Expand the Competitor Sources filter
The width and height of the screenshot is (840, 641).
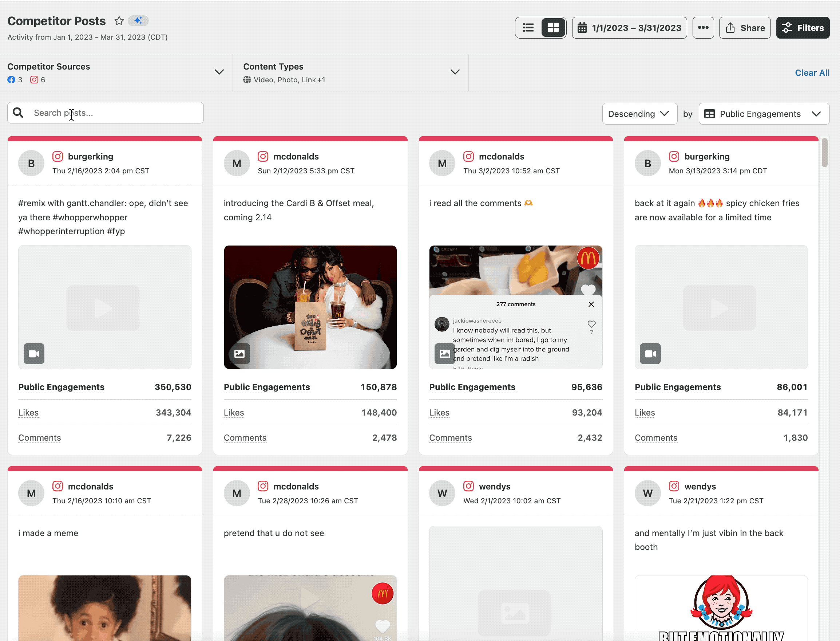tap(116, 72)
